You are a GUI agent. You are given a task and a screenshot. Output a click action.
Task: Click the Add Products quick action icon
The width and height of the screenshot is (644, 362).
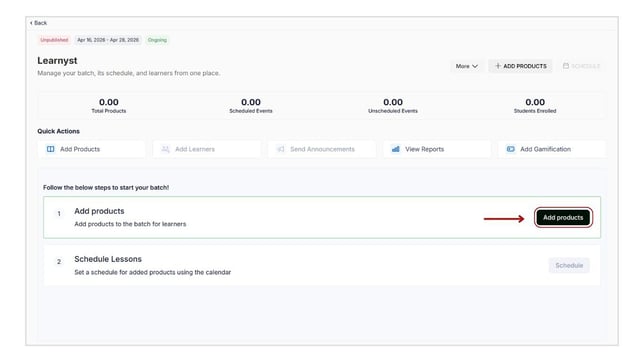click(51, 149)
